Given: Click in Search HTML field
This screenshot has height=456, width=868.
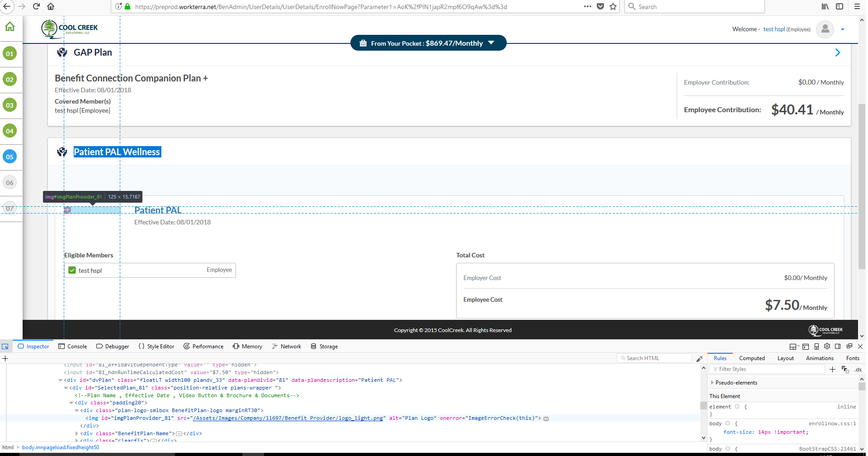Looking at the screenshot, I should (655, 358).
